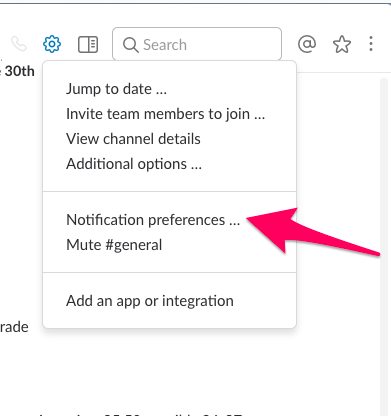Image resolution: width=391 pixels, height=416 pixels.
Task: Choose Add an app or integration
Action: pyautogui.click(x=150, y=301)
